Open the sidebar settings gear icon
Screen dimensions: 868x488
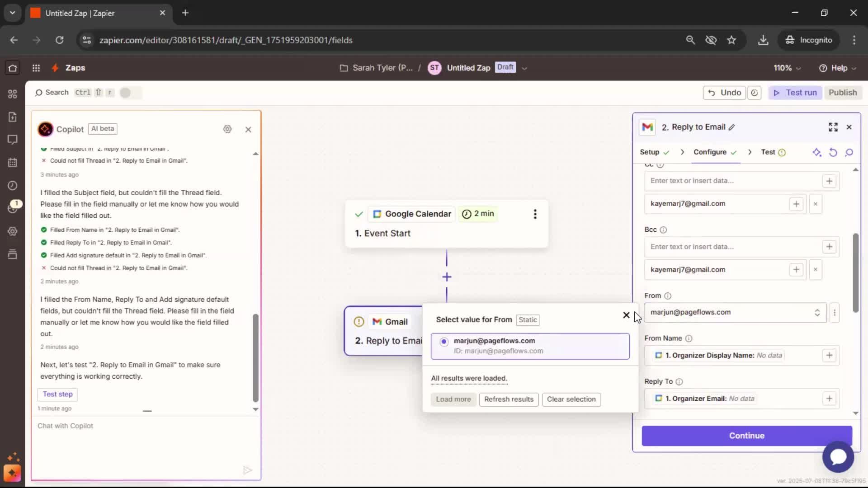[12, 231]
